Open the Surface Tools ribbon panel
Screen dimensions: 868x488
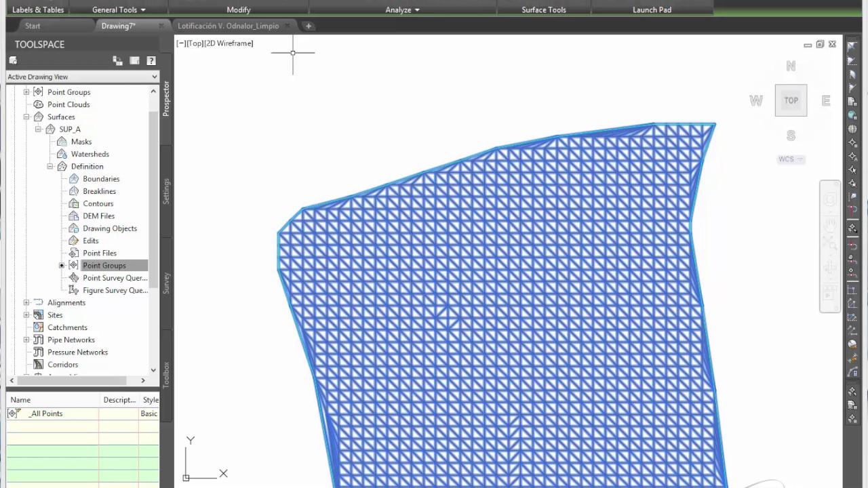(544, 9)
